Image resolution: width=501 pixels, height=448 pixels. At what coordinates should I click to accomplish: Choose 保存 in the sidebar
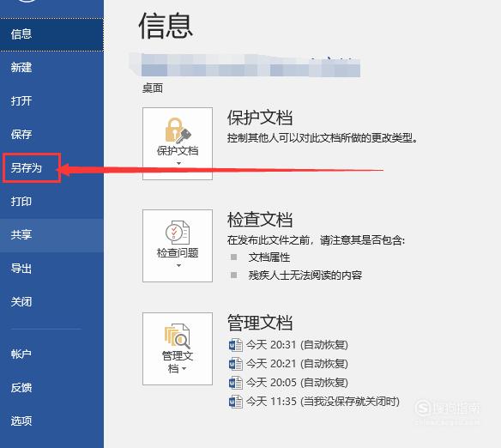tap(51, 134)
